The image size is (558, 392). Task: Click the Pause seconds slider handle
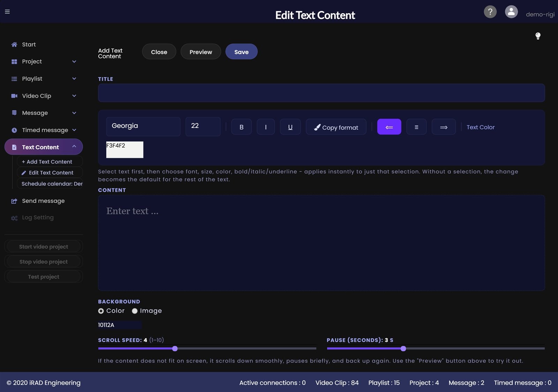[x=404, y=348]
